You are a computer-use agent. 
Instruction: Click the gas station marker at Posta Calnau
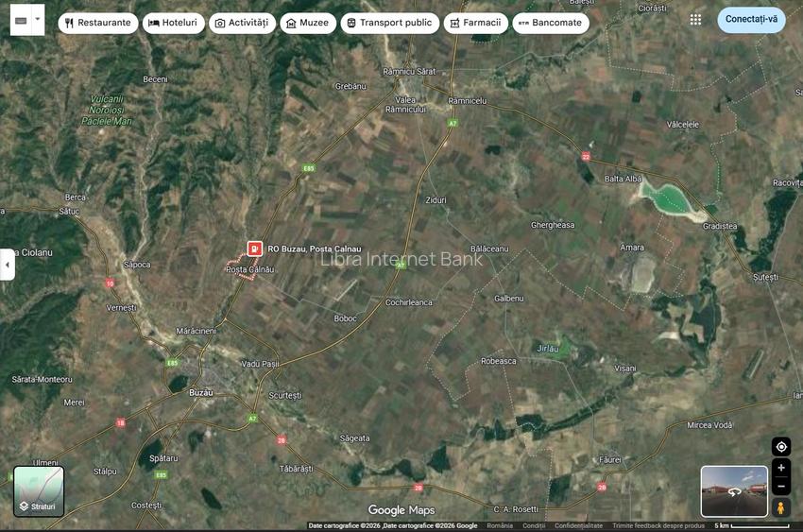(255, 249)
